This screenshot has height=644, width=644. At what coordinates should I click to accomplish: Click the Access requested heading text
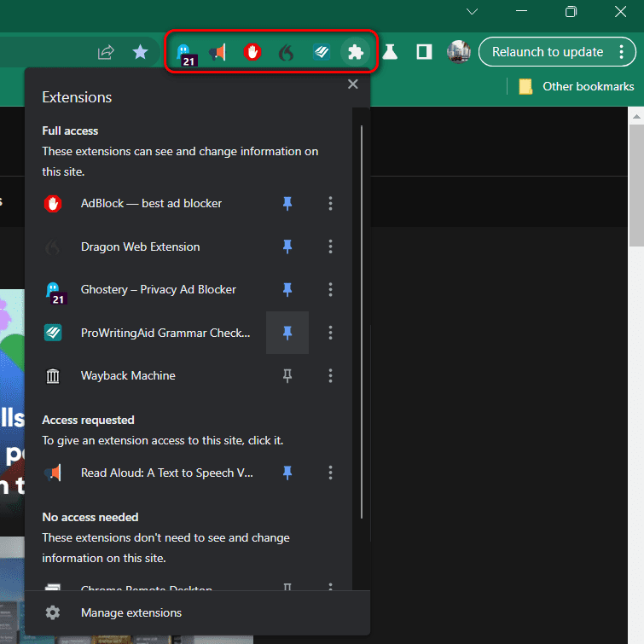tap(88, 420)
